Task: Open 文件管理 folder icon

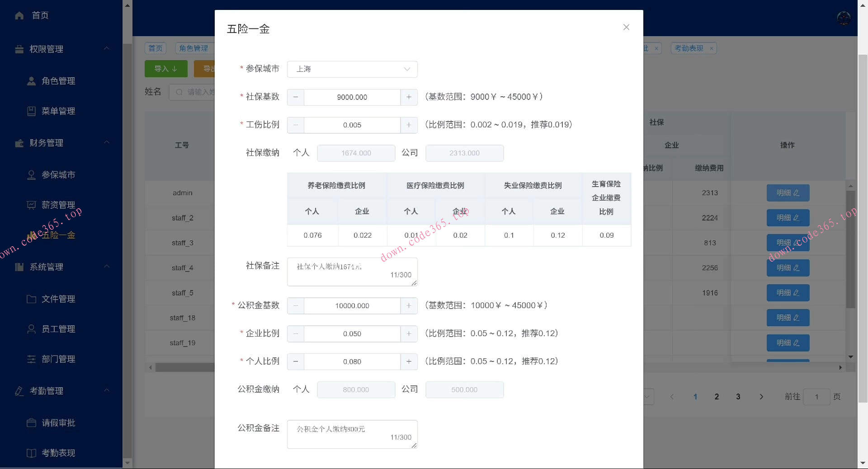Action: 31,299
